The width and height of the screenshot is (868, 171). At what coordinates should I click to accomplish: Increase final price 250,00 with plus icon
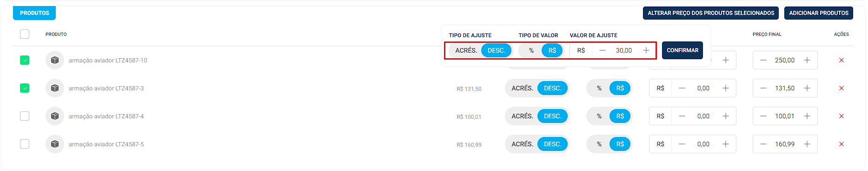[807, 60]
